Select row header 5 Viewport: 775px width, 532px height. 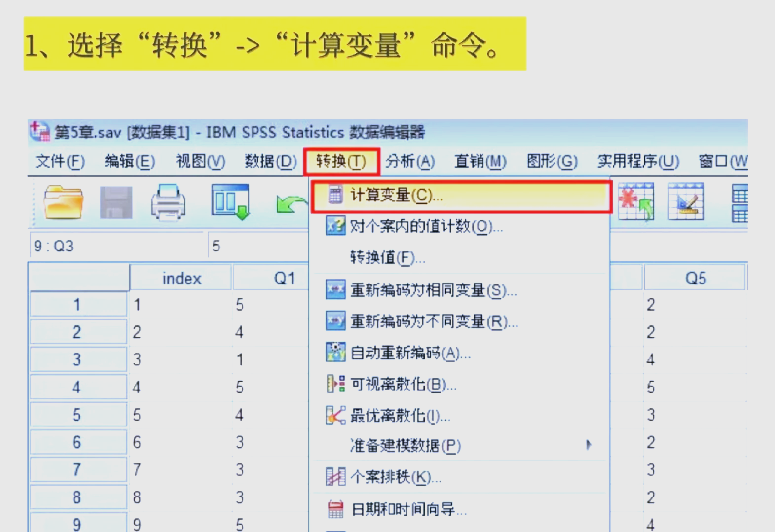click(78, 415)
